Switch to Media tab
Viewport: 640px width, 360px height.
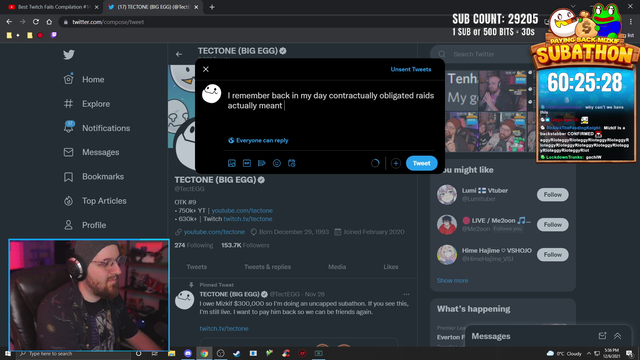337,267
